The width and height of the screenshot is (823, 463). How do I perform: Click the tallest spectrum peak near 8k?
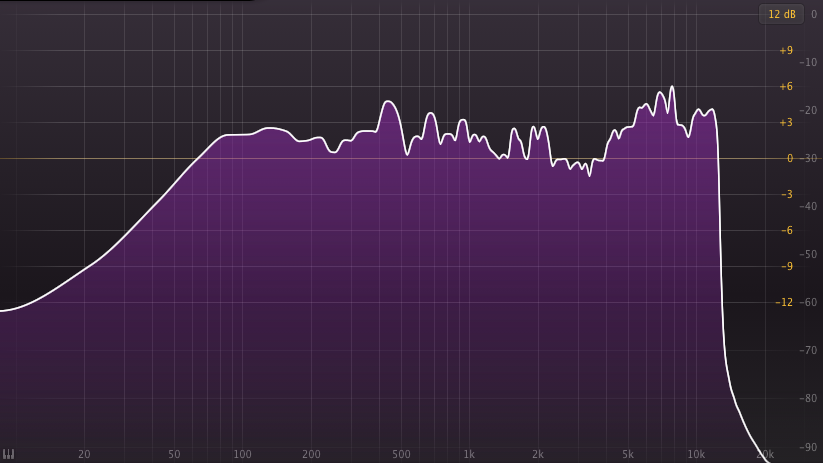pyautogui.click(x=672, y=87)
